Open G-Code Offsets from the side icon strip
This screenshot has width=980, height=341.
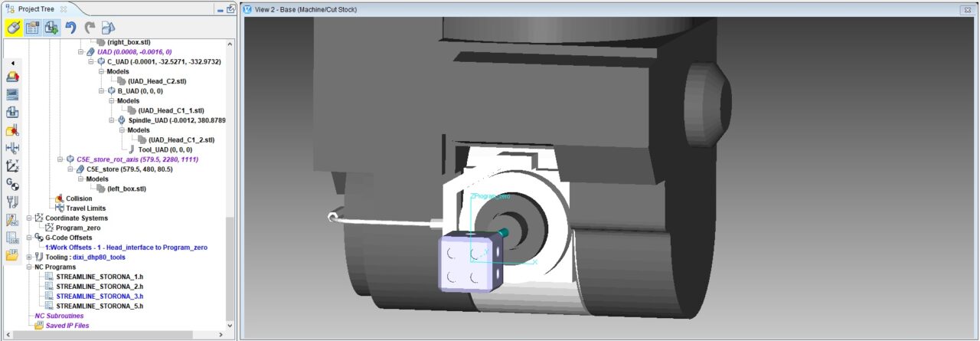coord(12,184)
